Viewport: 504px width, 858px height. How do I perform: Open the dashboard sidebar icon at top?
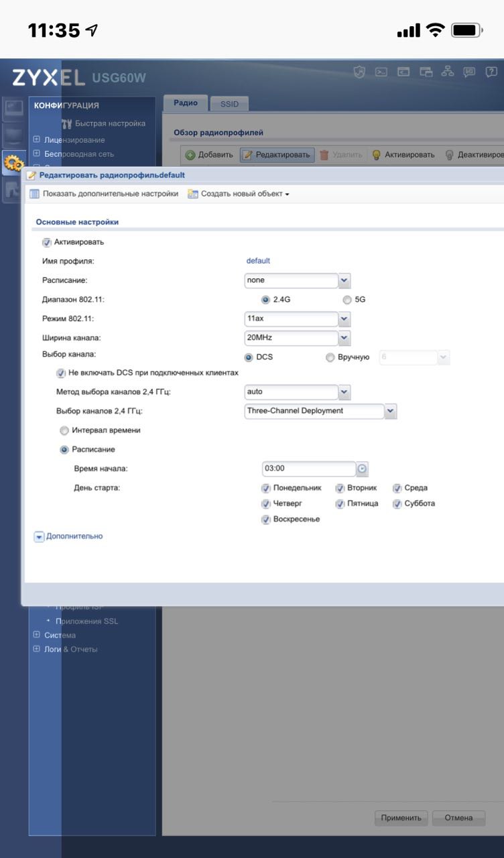click(13, 109)
